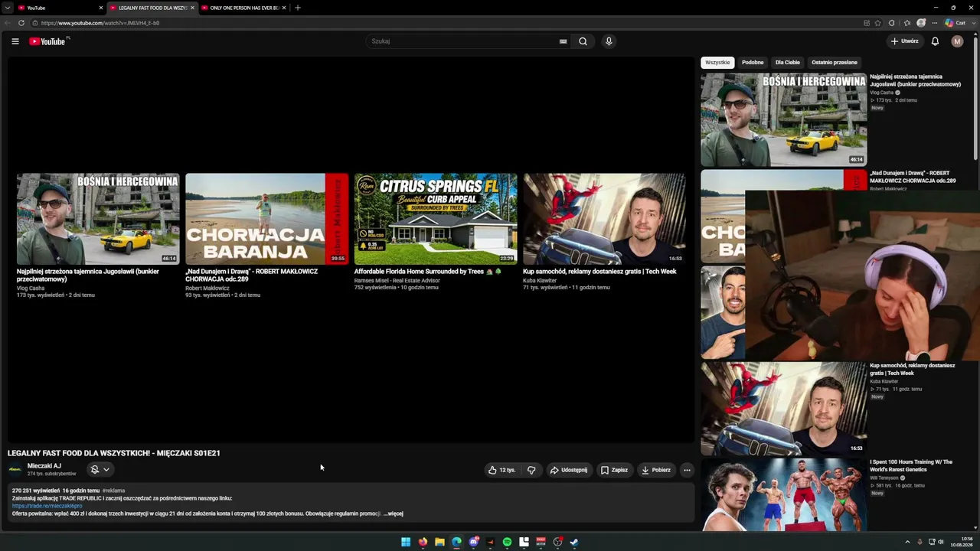
Task: Go to YouTube home via logo
Action: coord(47,41)
